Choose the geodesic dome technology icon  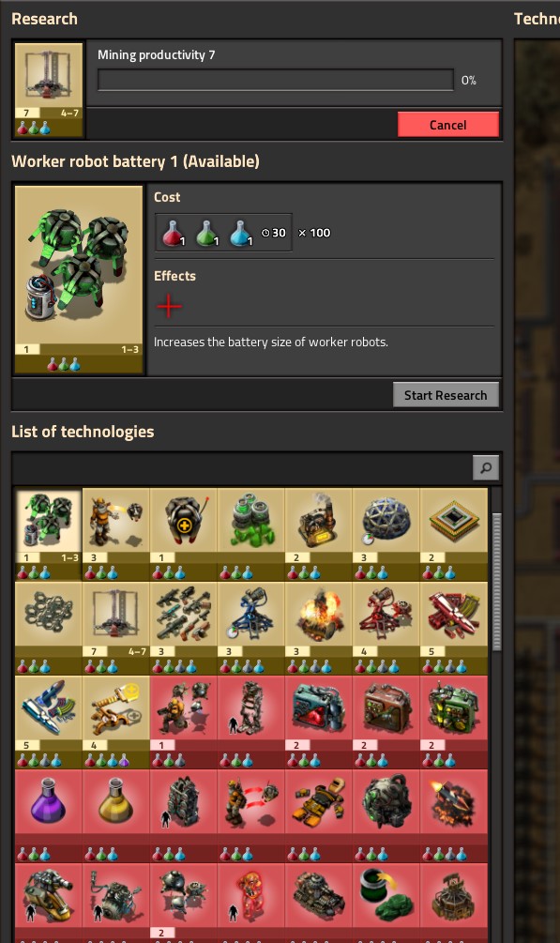pyautogui.click(x=386, y=534)
